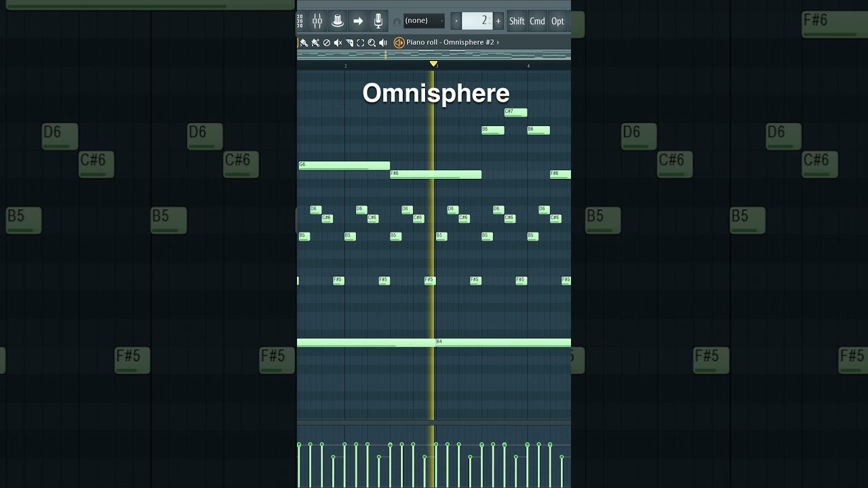The height and width of the screenshot is (488, 868).
Task: Open the mixer from the toolbar
Action: pos(317,21)
